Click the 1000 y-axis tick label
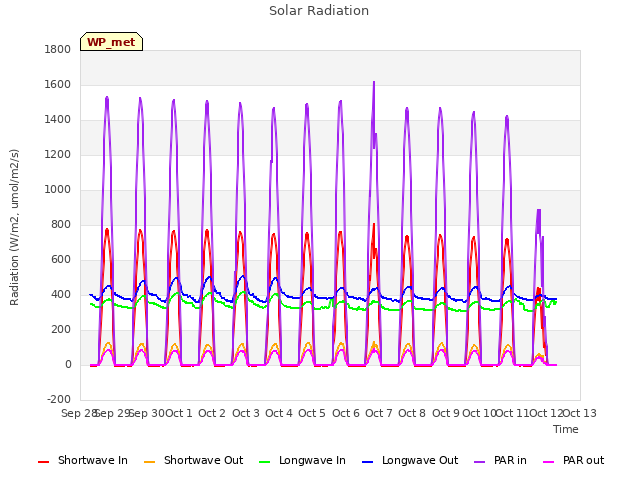Screen dimensions: 640x480 click(x=58, y=190)
